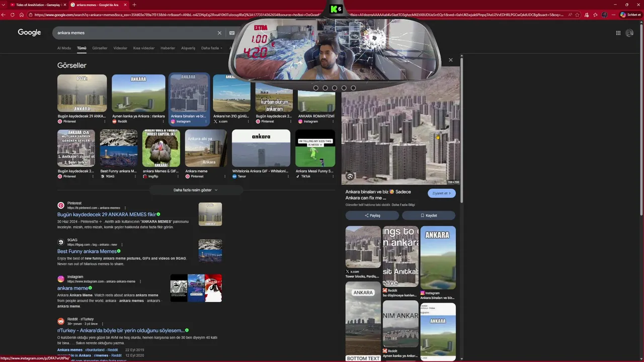Open the 'Ankara Messi Funny' TikTok thumbnail
644x362 pixels.
click(x=315, y=148)
